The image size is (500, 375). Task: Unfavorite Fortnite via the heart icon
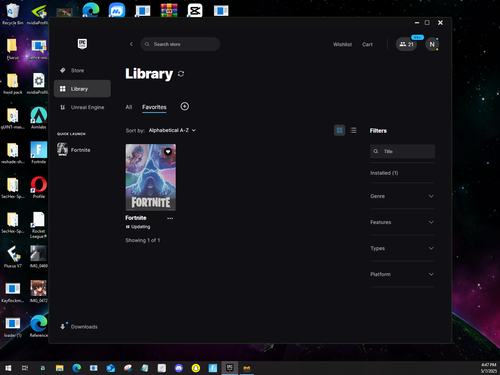pyautogui.click(x=168, y=152)
